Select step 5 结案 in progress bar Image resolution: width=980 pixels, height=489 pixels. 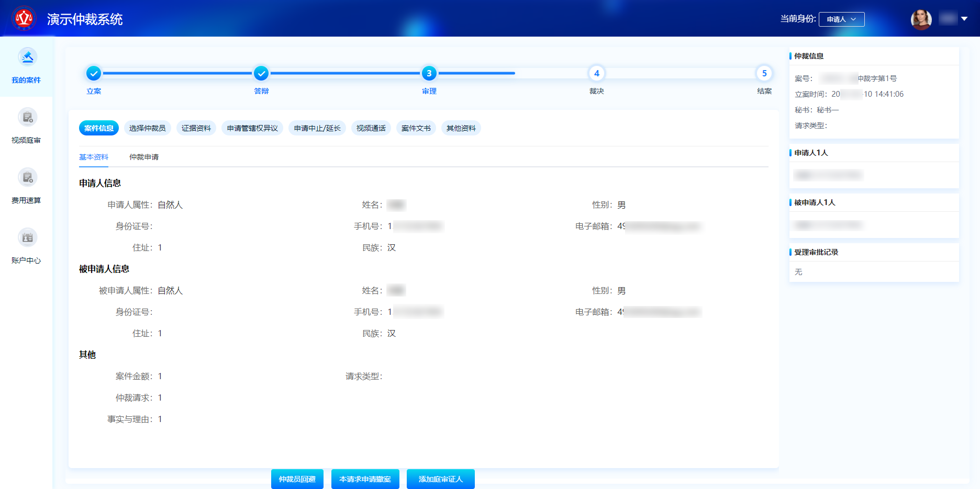(764, 73)
